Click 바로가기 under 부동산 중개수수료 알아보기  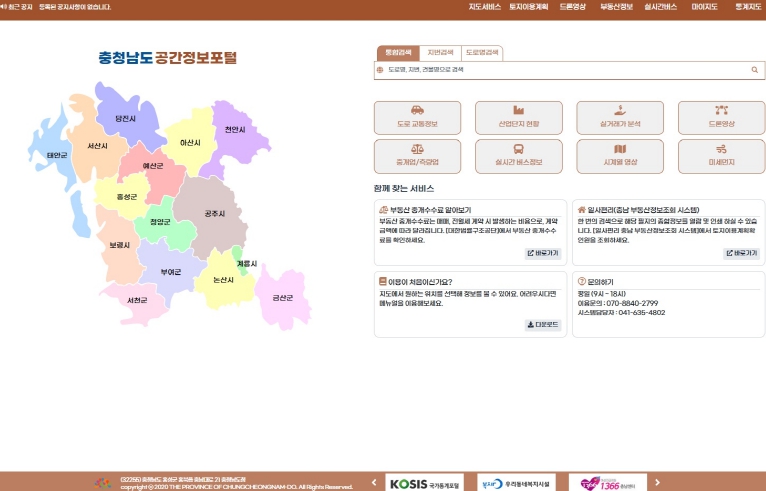[x=544, y=254]
